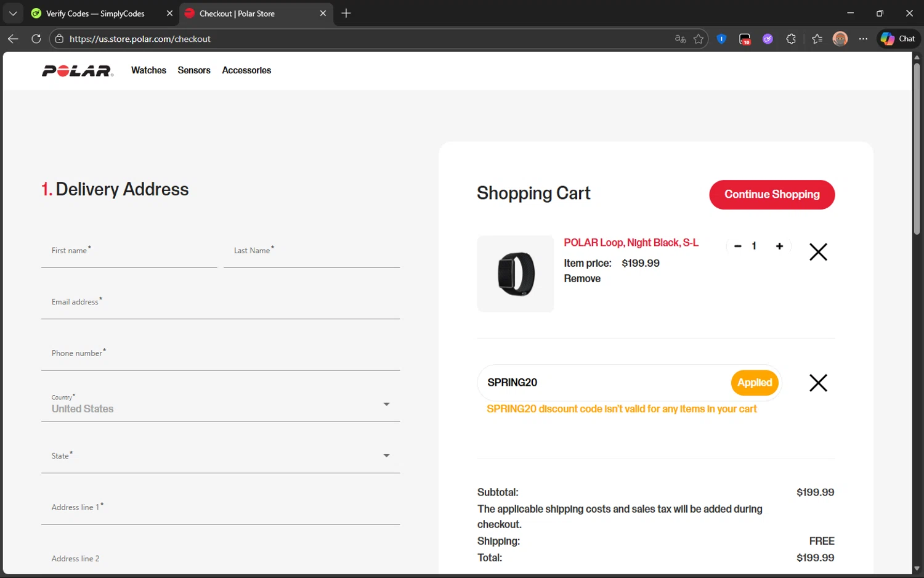Image resolution: width=924 pixels, height=578 pixels.
Task: Open the tab search dropdown arrow
Action: pyautogui.click(x=13, y=13)
